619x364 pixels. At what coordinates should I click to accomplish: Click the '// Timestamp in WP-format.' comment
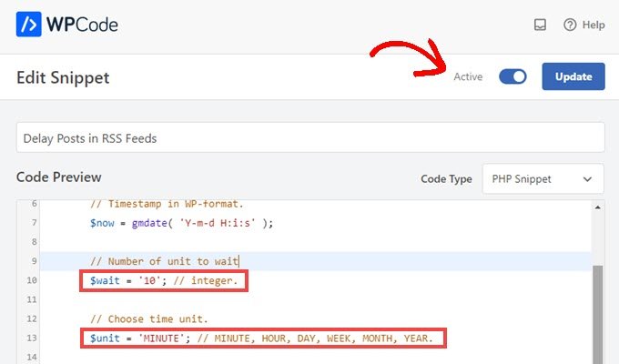tap(167, 204)
